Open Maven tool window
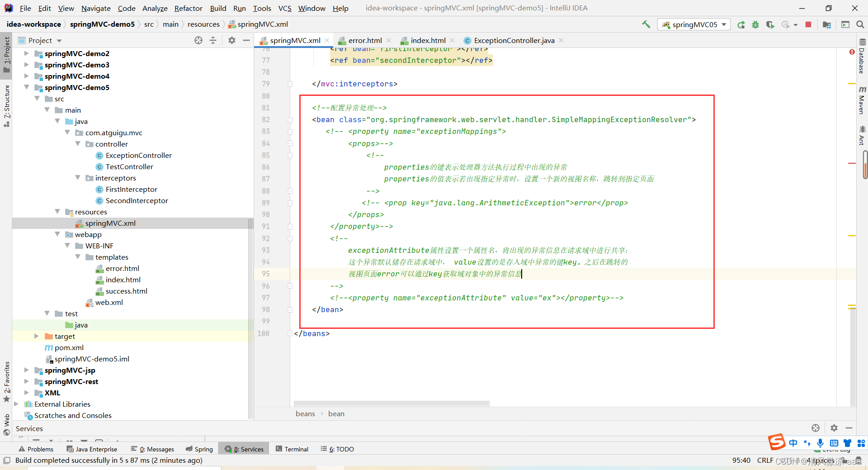Image resolution: width=868 pixels, height=470 pixels. pyautogui.click(x=862, y=100)
